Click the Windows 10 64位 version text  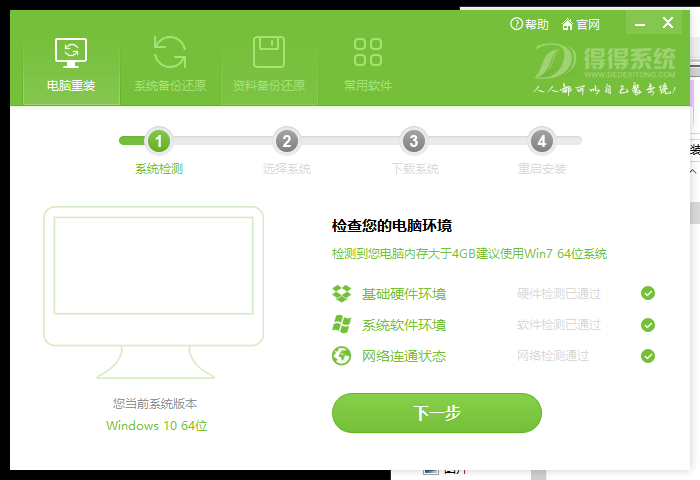click(157, 426)
